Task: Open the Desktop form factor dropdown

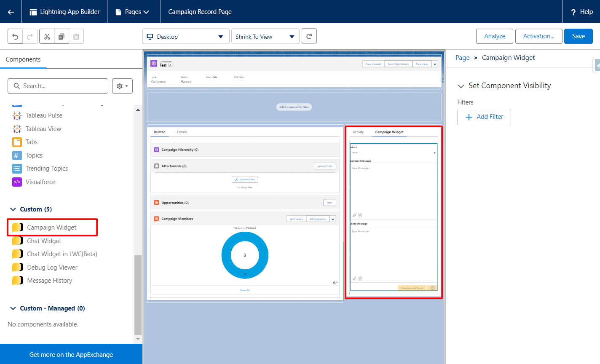Action: coord(186,36)
